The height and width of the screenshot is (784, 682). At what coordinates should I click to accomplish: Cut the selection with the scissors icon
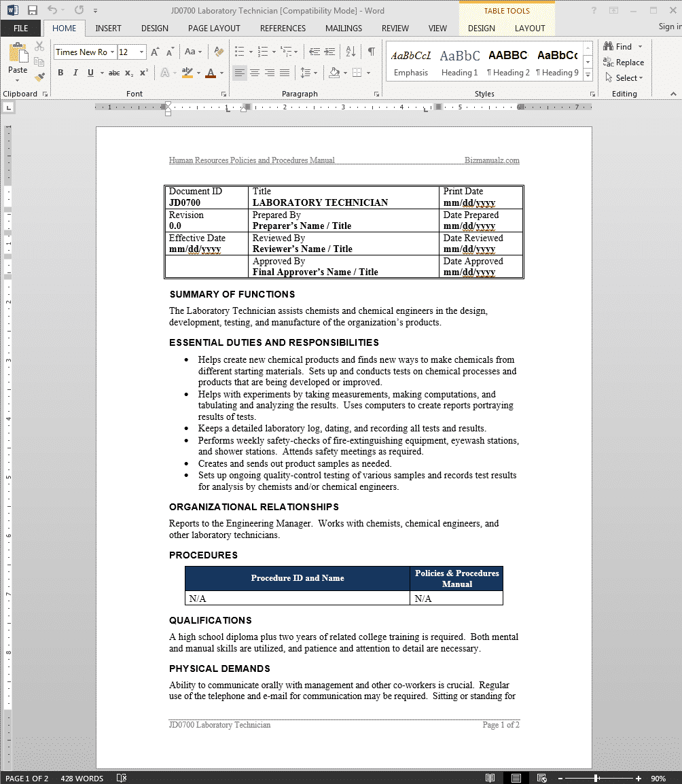pos(39,45)
